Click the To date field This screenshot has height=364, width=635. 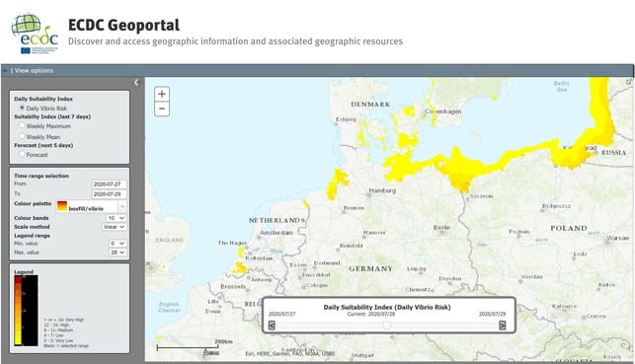point(109,194)
